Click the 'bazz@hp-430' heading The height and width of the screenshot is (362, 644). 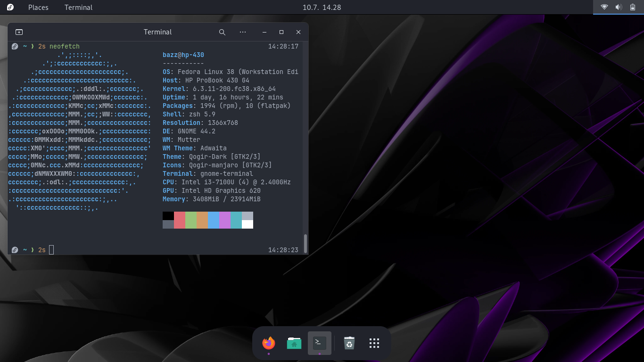[x=183, y=55]
